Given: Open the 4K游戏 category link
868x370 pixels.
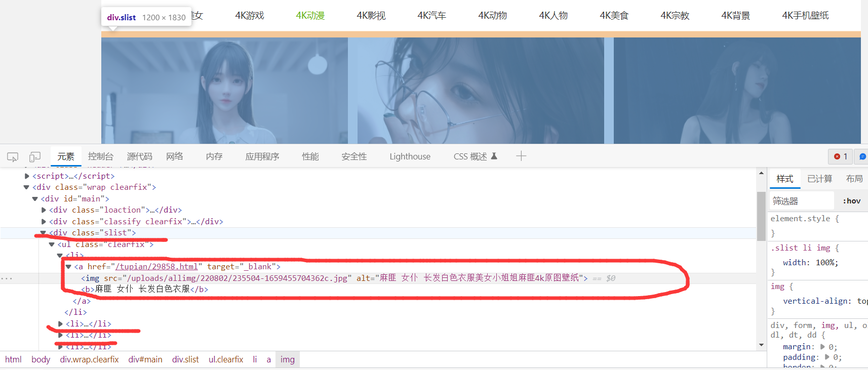Looking at the screenshot, I should 250,16.
